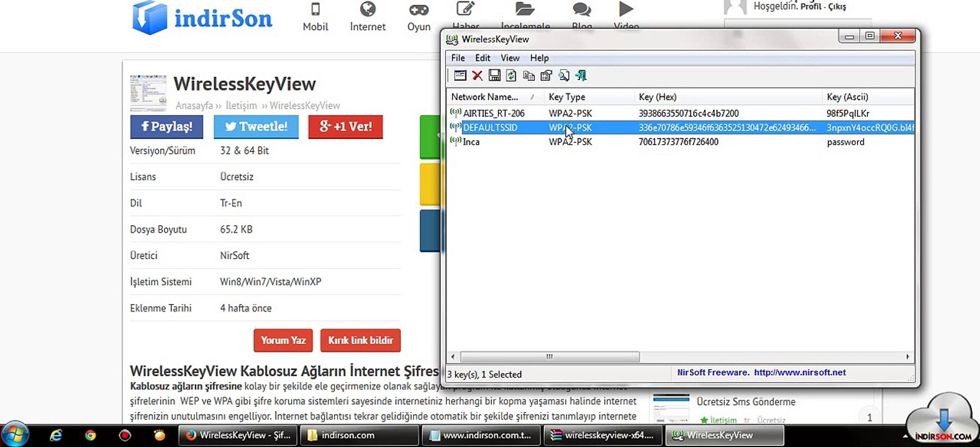Save selected items using floppy disk icon

tap(494, 76)
